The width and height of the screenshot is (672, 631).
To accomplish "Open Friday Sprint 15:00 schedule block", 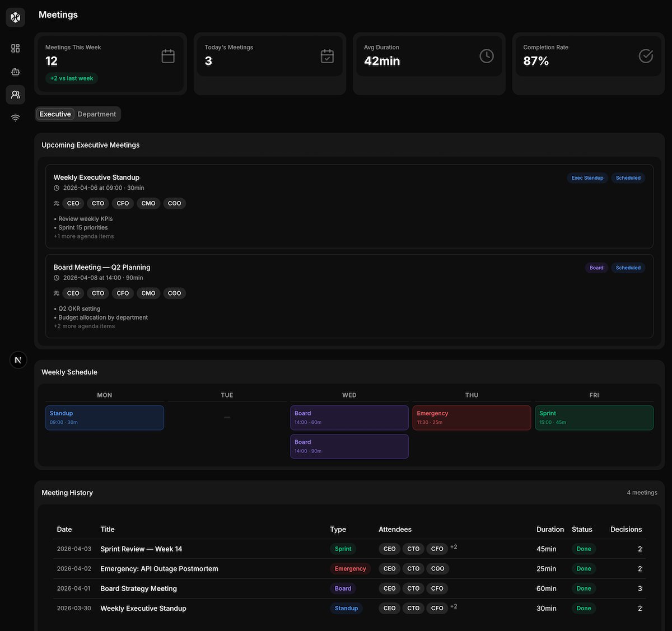I will coord(594,418).
